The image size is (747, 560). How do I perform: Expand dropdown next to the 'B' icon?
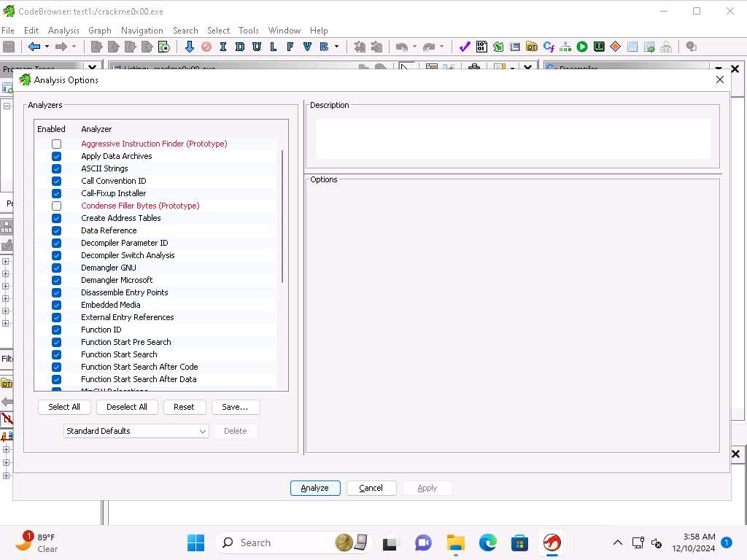pyautogui.click(x=336, y=47)
